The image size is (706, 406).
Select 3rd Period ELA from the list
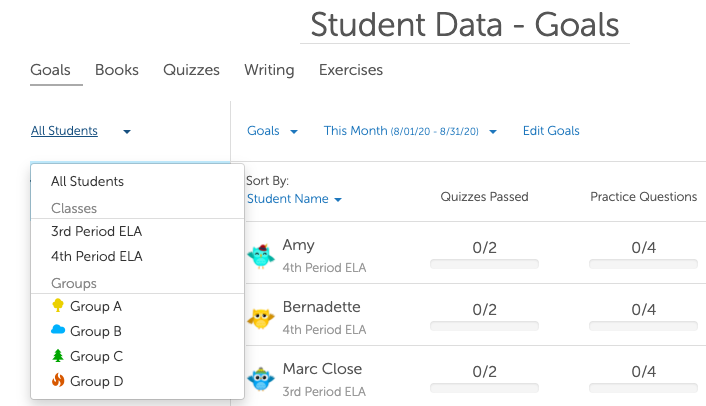[97, 231]
